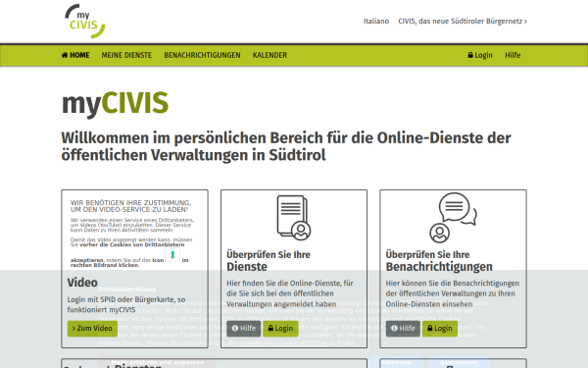This screenshot has width=588, height=368.
Task: Click the speech-bubble Benachrichtigungen icon
Action: point(453,218)
